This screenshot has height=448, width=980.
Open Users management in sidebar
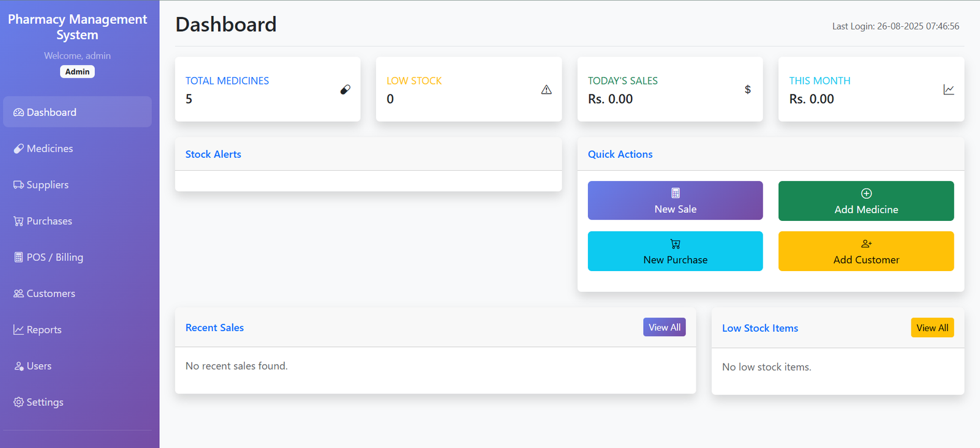(39, 366)
